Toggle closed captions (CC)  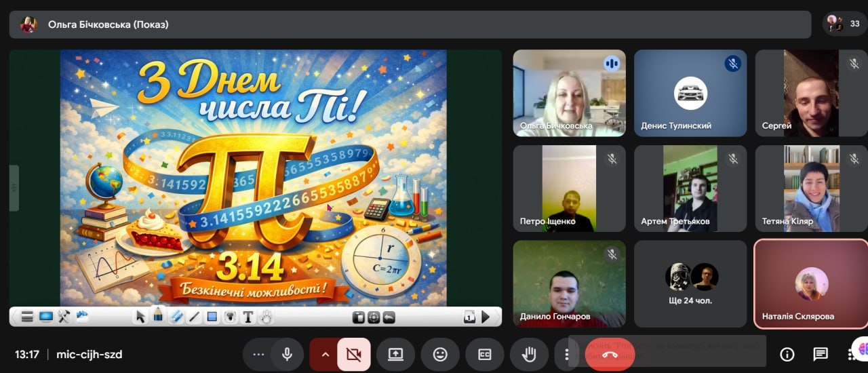pos(484,354)
